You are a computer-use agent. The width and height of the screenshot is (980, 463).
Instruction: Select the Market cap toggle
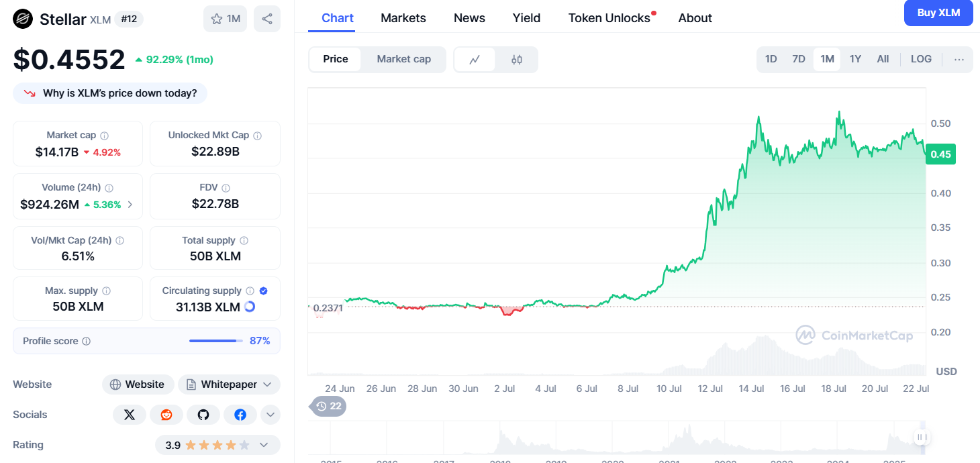(x=404, y=59)
